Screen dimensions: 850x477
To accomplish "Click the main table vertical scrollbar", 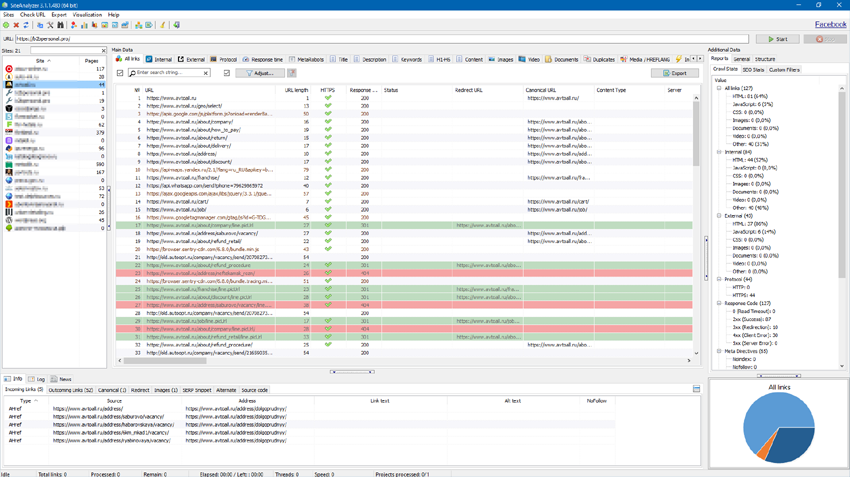I will pos(696,133).
